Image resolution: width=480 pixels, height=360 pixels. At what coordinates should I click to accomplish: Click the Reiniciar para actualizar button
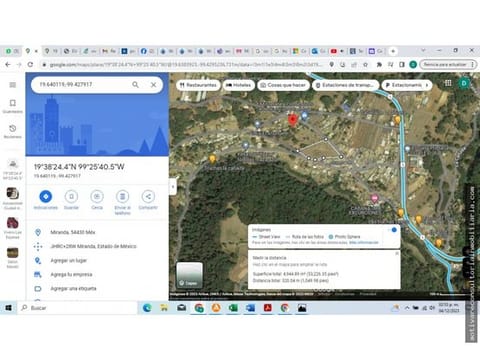pyautogui.click(x=448, y=64)
